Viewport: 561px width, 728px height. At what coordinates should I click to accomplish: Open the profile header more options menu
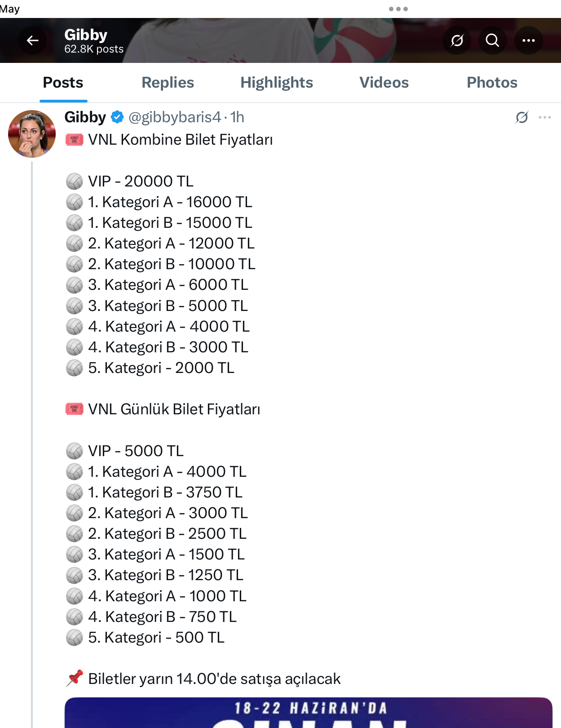click(x=529, y=41)
